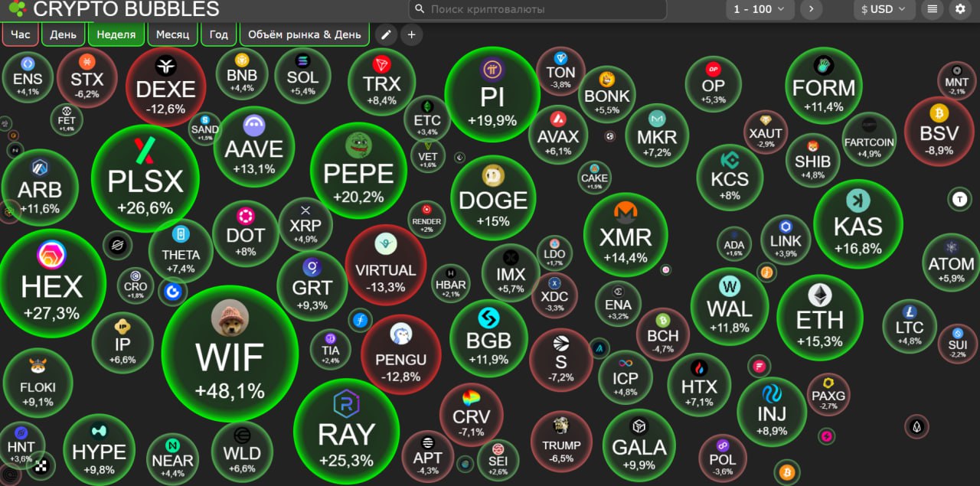
Task: Open the PI bubble at +19,9%
Action: click(x=492, y=94)
